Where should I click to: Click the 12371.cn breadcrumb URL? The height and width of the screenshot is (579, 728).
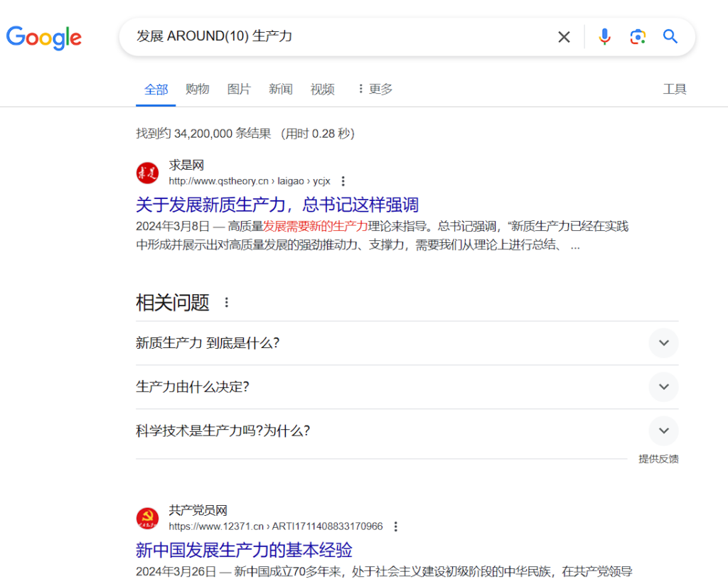click(276, 526)
